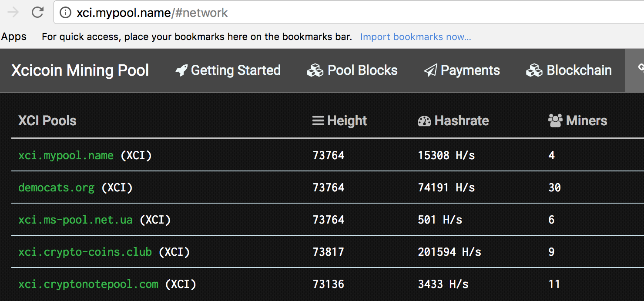Open the partially visible highlighted nav tab
This screenshot has height=301, width=644.
pyautogui.click(x=634, y=70)
